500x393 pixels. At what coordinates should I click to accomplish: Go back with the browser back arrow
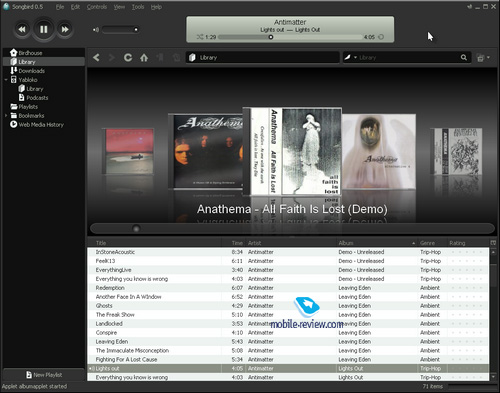[x=96, y=57]
